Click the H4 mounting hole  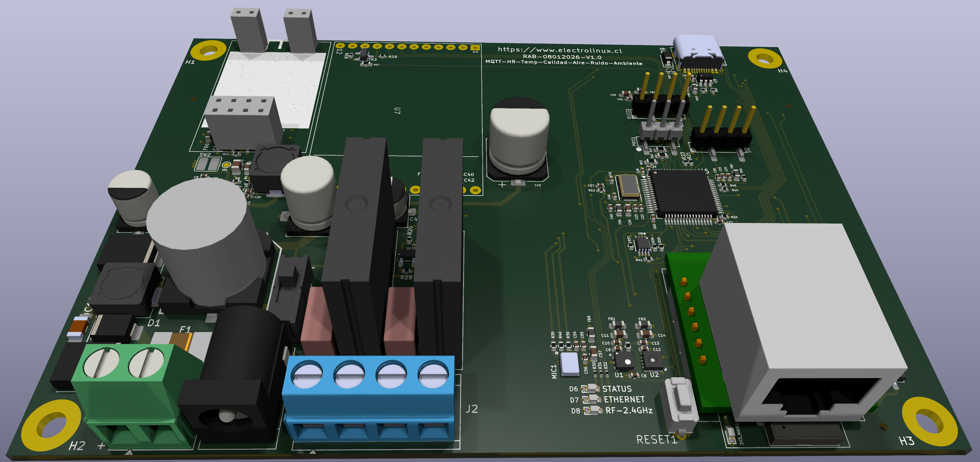[764, 58]
